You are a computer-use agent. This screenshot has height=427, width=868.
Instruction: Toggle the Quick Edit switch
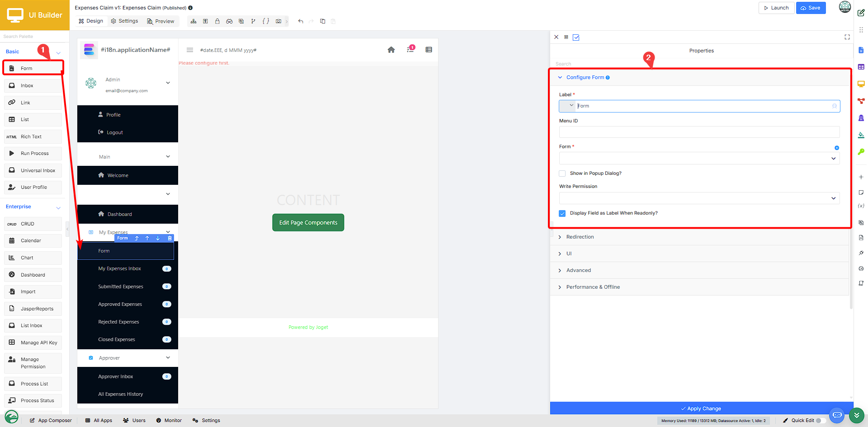[x=821, y=420]
